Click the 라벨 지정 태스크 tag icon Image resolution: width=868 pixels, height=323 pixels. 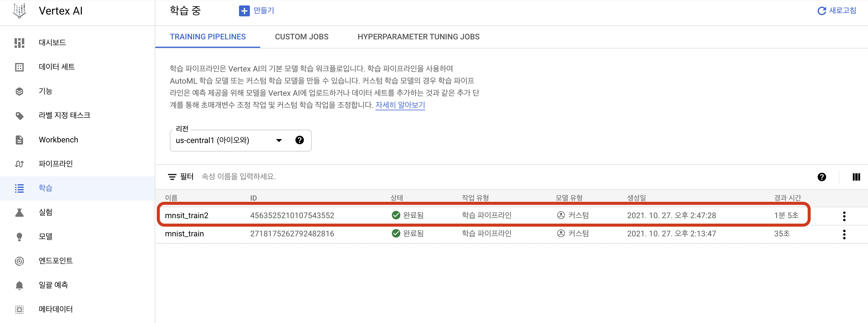(x=19, y=115)
